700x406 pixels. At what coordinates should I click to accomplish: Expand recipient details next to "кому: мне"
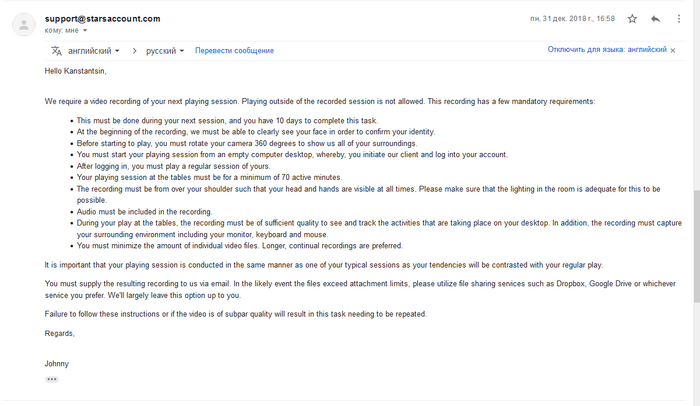(85, 31)
